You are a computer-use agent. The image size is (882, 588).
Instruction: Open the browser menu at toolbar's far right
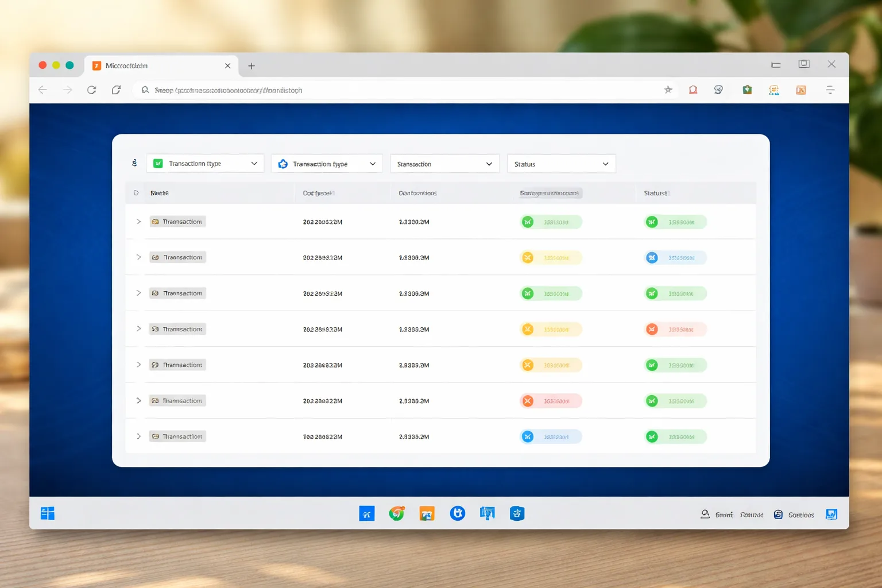(x=830, y=90)
